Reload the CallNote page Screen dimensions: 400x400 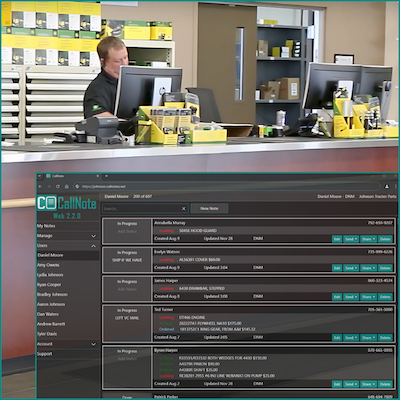[x=58, y=186]
